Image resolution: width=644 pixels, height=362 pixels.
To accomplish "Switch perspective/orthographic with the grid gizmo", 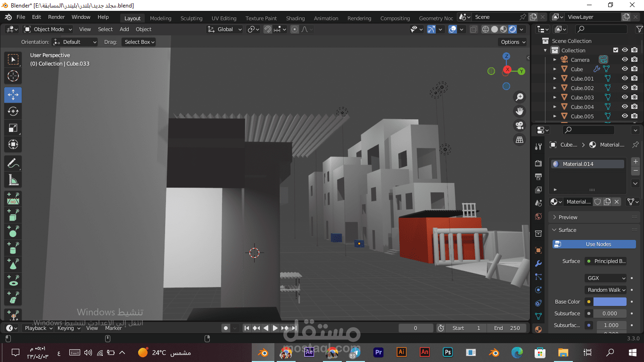I will [x=520, y=140].
